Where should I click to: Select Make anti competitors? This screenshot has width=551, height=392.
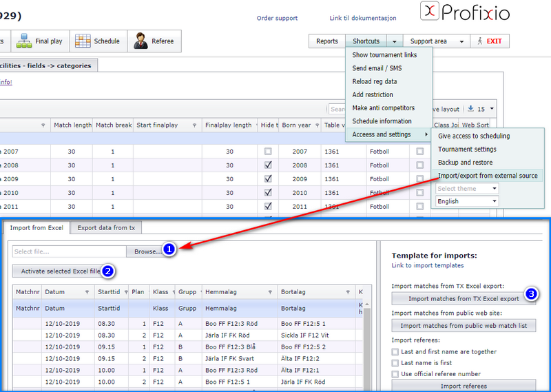(x=384, y=108)
